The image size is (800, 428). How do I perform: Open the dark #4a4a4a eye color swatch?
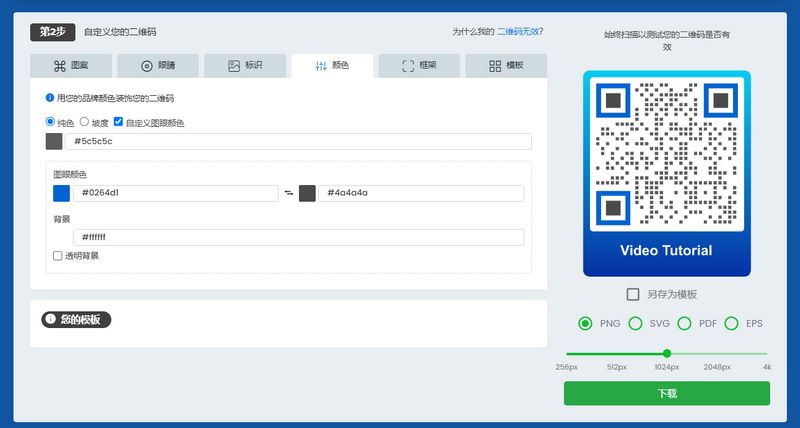tap(307, 193)
